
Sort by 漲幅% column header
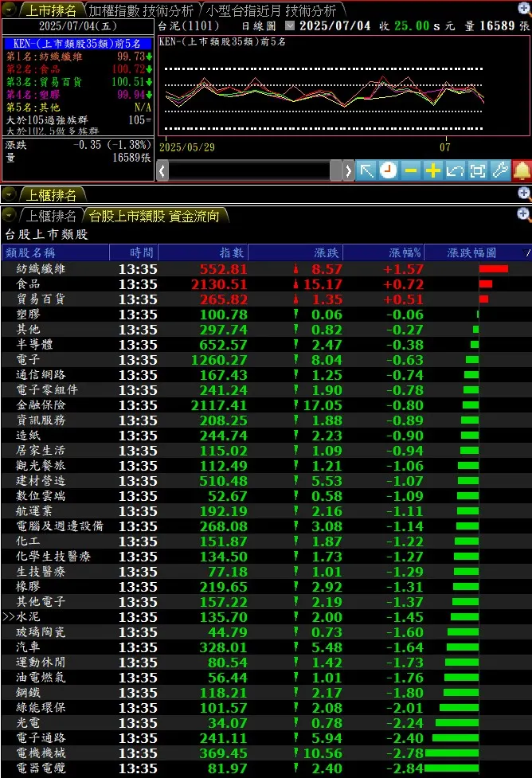click(383, 252)
